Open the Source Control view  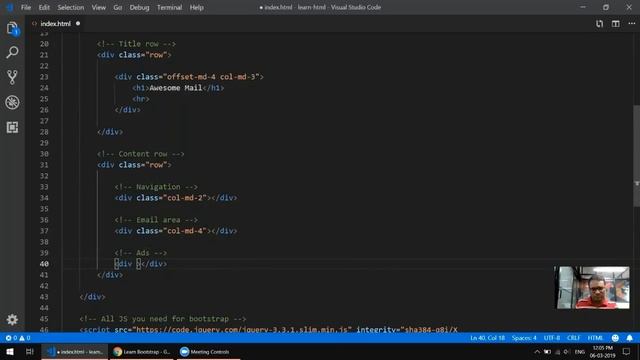[x=12, y=77]
